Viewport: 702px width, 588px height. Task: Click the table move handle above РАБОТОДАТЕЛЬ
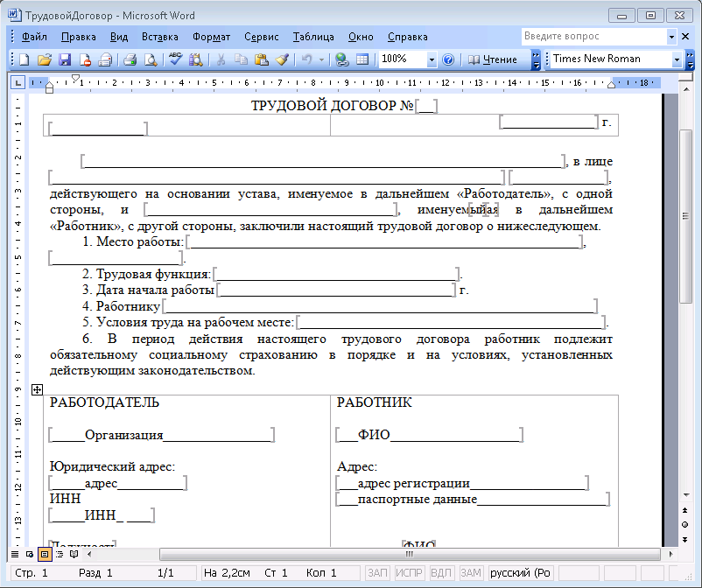37,389
